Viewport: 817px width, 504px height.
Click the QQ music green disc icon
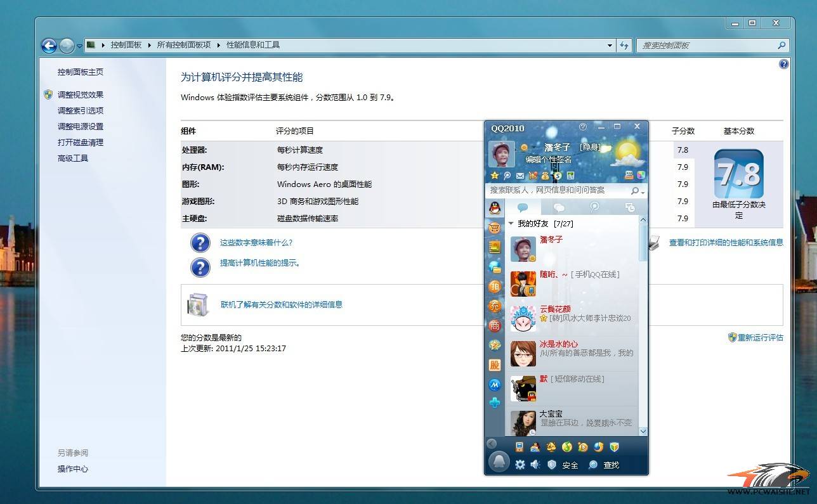[x=567, y=447]
